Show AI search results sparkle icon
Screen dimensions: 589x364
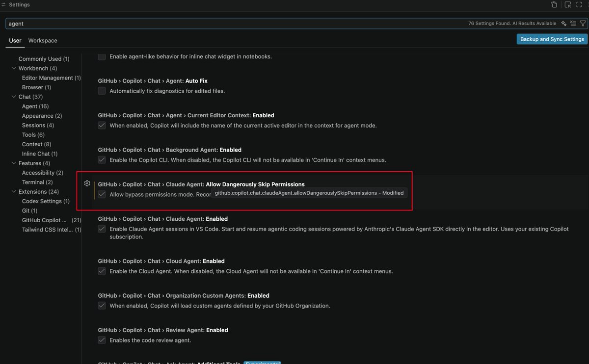tap(564, 24)
